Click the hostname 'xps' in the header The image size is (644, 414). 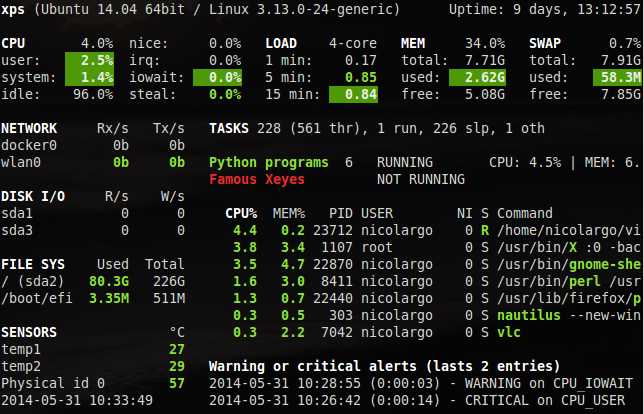(x=12, y=9)
